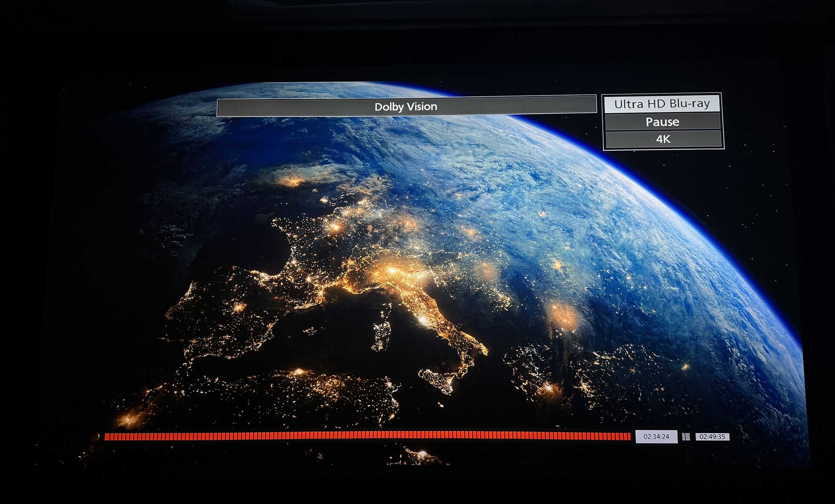Click the Pause status label
The width and height of the screenshot is (835, 504).
click(x=662, y=122)
